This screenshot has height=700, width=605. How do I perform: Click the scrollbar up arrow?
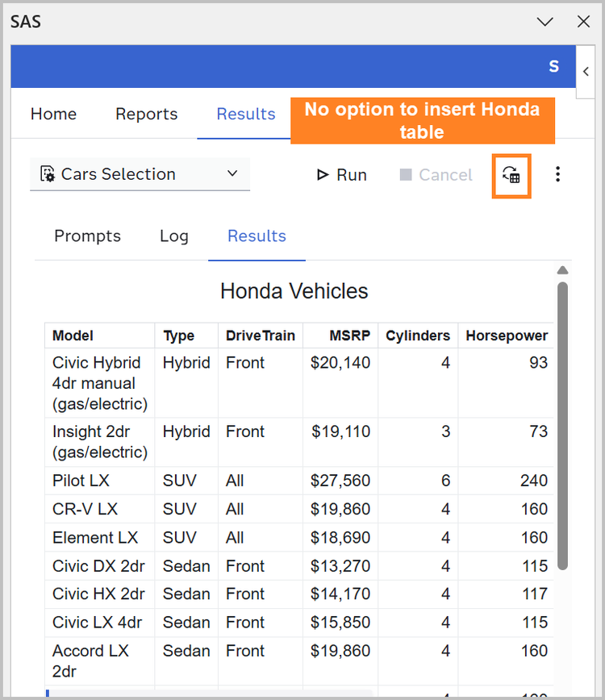point(562,270)
